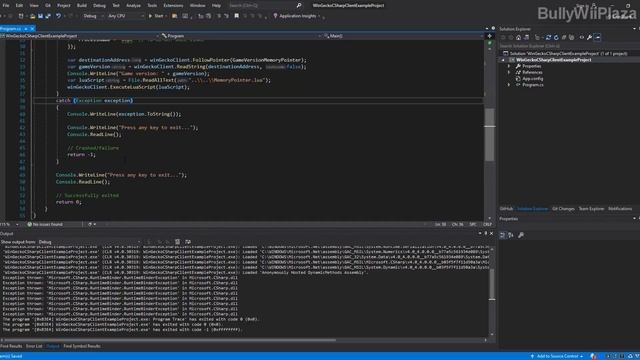Open the View menu
The height and width of the screenshot is (360, 640).
pyautogui.click(x=34, y=5)
